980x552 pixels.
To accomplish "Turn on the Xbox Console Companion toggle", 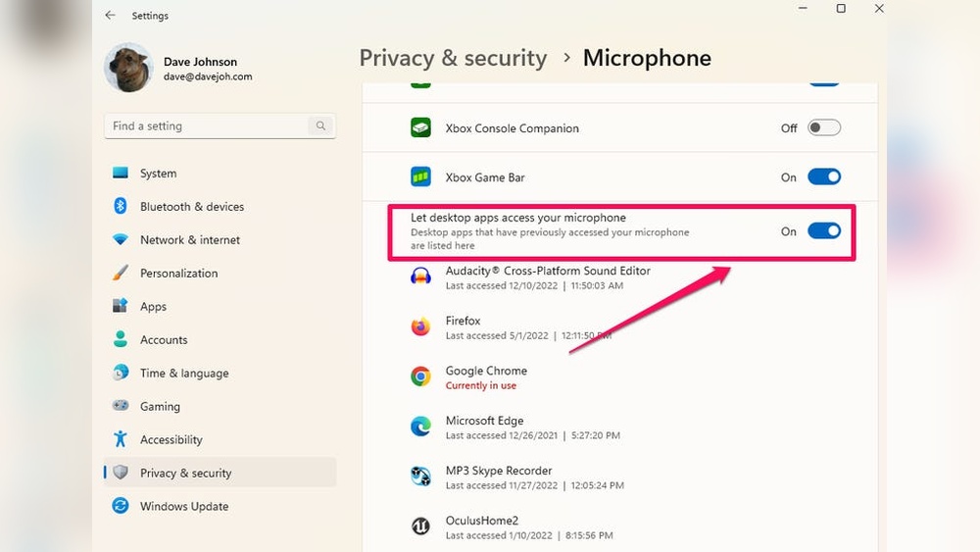I will point(824,127).
